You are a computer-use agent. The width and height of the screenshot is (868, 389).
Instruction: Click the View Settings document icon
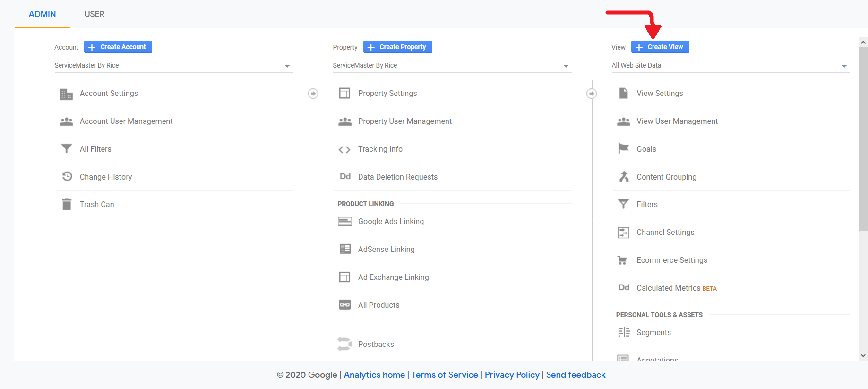(624, 93)
